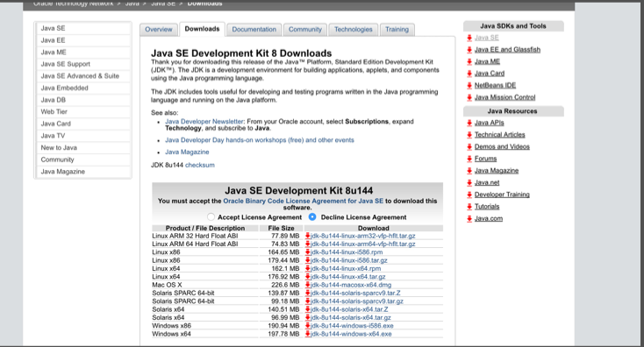Click the red arrow icon next to NetBeans IDE
This screenshot has width=644, height=347.
[x=469, y=86]
